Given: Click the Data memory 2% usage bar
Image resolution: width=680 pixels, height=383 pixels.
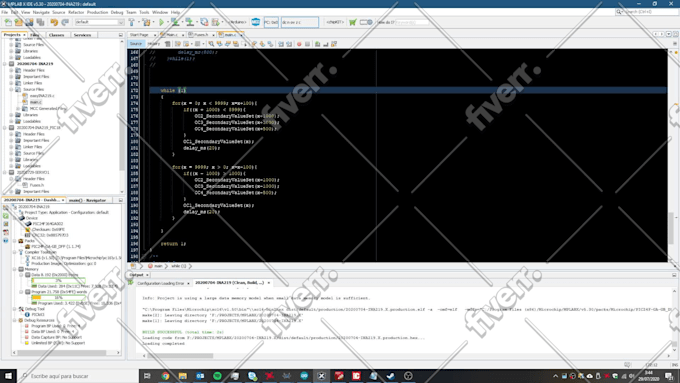Looking at the screenshot, I should 58,281.
